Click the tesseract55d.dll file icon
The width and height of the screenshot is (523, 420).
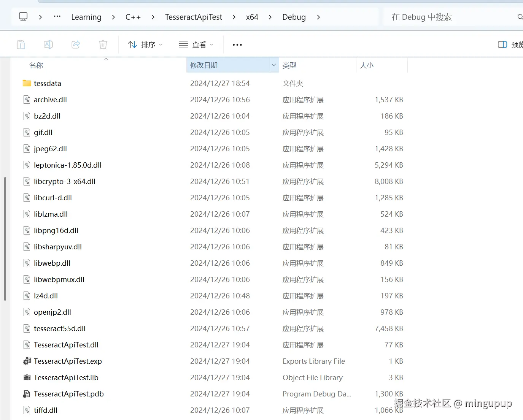click(27, 328)
